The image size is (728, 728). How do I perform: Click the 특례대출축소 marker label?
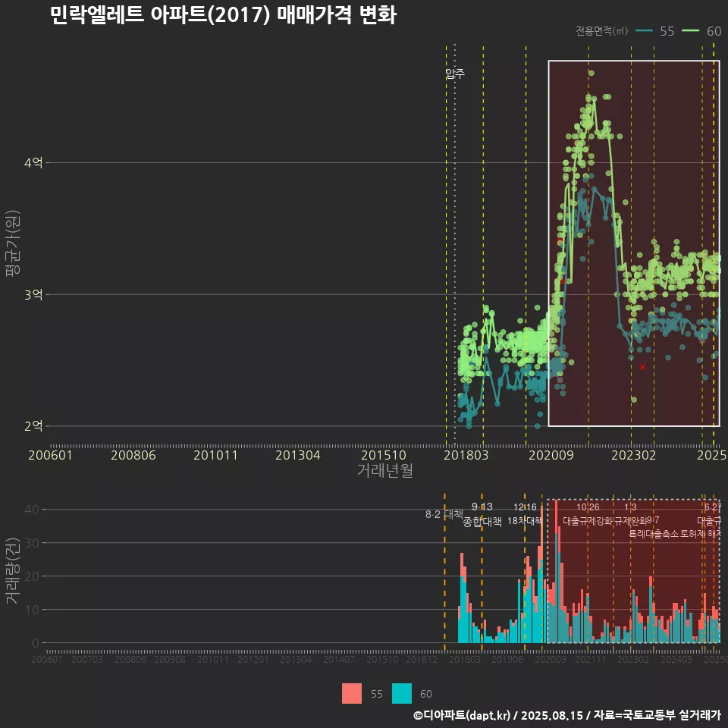point(653,534)
